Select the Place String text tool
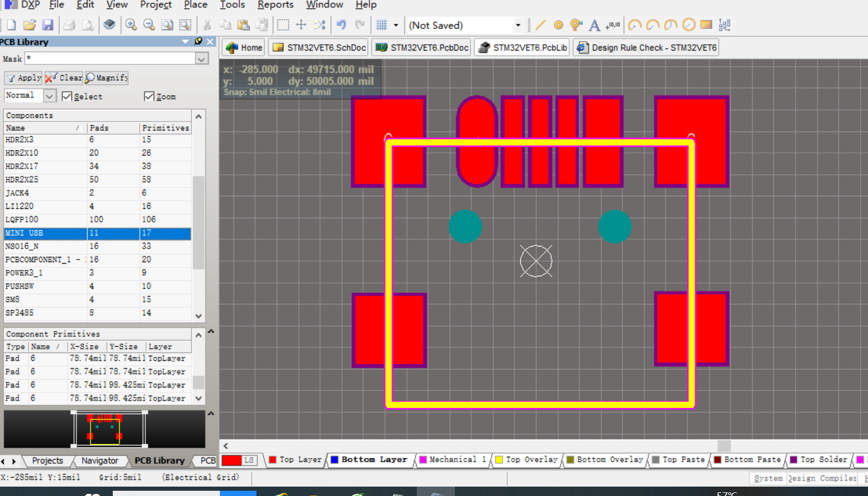 coord(594,25)
